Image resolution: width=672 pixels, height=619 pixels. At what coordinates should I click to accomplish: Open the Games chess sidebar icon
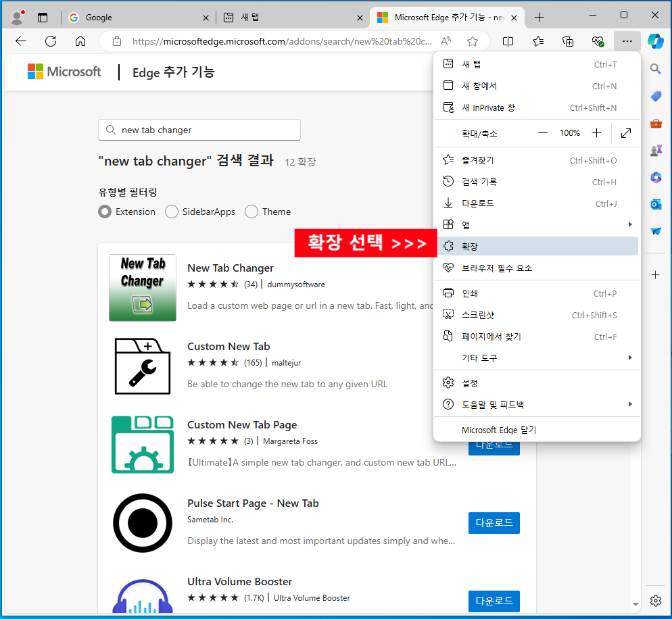tap(655, 151)
